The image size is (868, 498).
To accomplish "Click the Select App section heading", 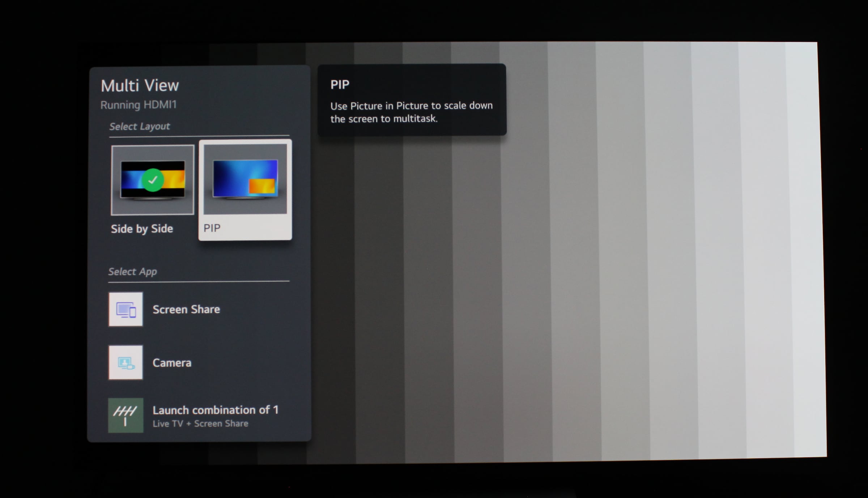I will [132, 272].
